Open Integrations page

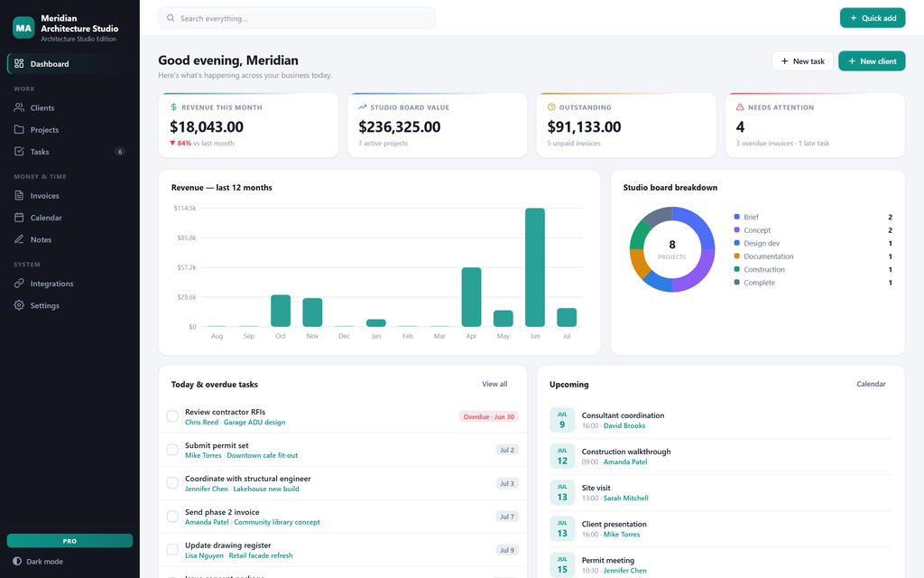[x=69, y=284]
